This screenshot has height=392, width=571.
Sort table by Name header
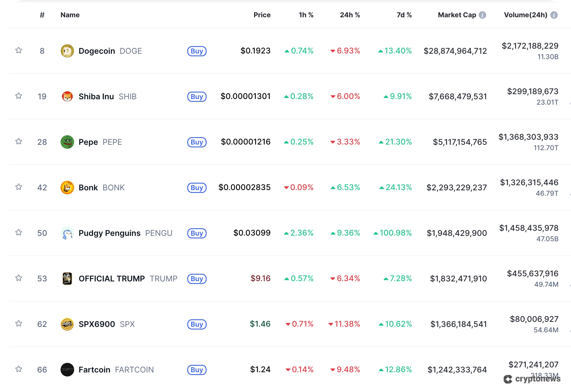70,15
